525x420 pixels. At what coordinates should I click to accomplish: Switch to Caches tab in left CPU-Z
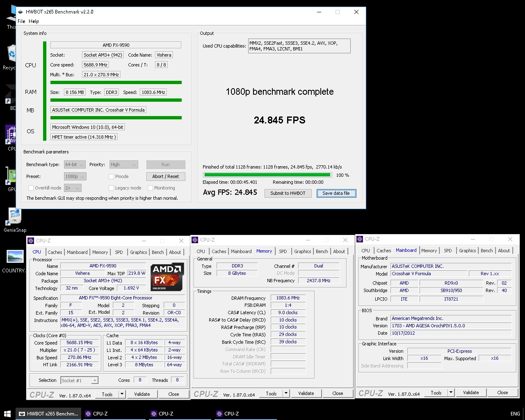[55, 252]
